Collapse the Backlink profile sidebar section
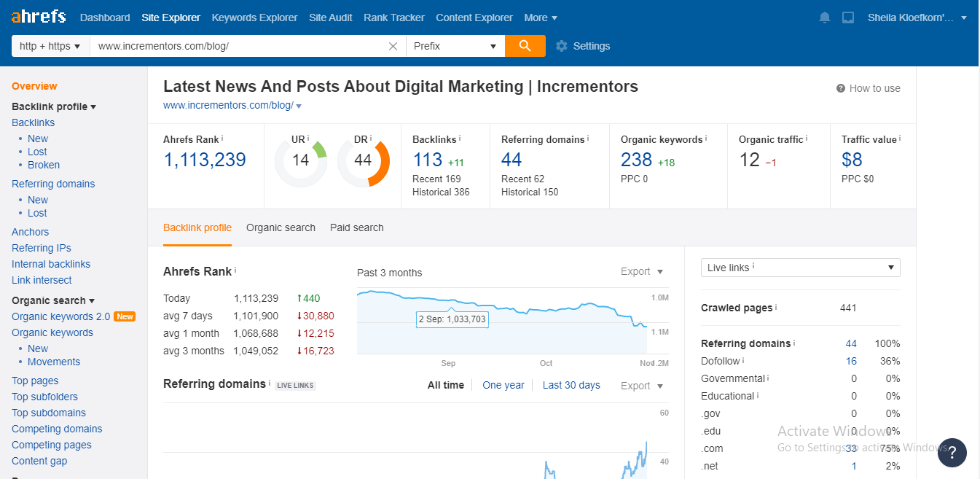 (x=54, y=106)
